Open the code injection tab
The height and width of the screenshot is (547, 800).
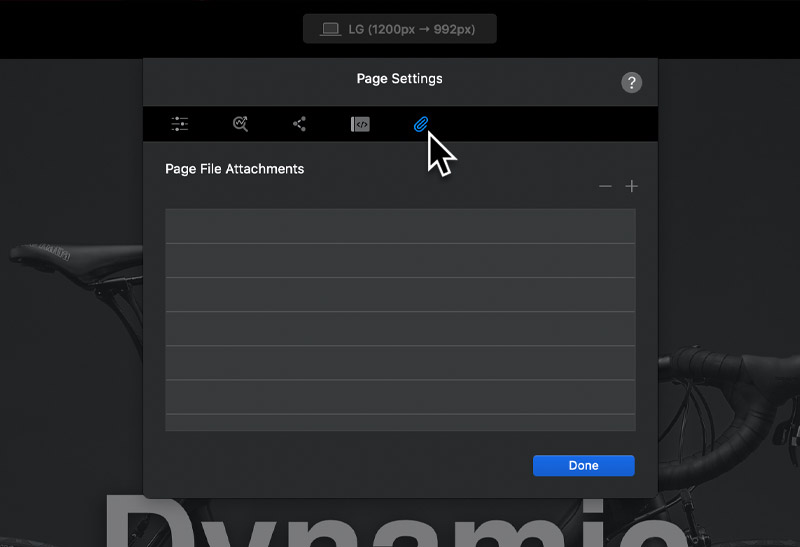tap(360, 124)
